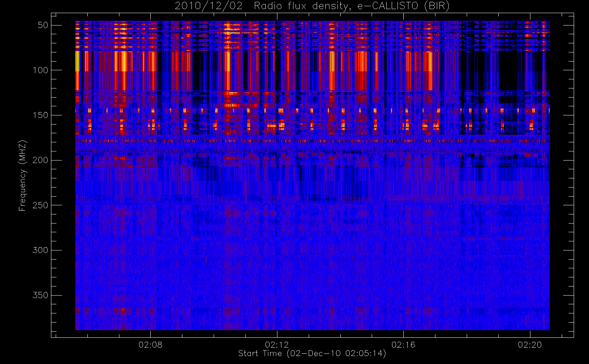
Task: Click the plot title '2010/12/02 Radio flux density'
Action: click(x=312, y=6)
